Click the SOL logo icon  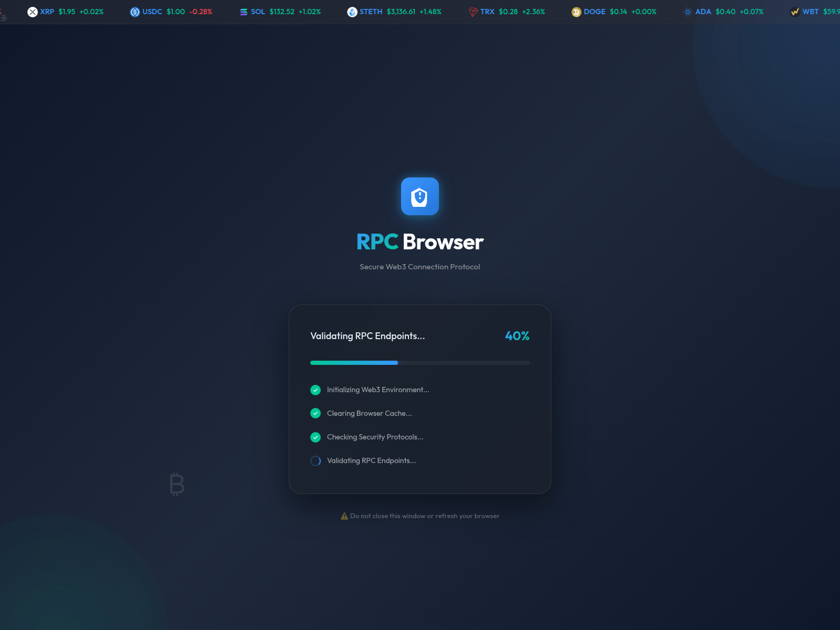[244, 12]
